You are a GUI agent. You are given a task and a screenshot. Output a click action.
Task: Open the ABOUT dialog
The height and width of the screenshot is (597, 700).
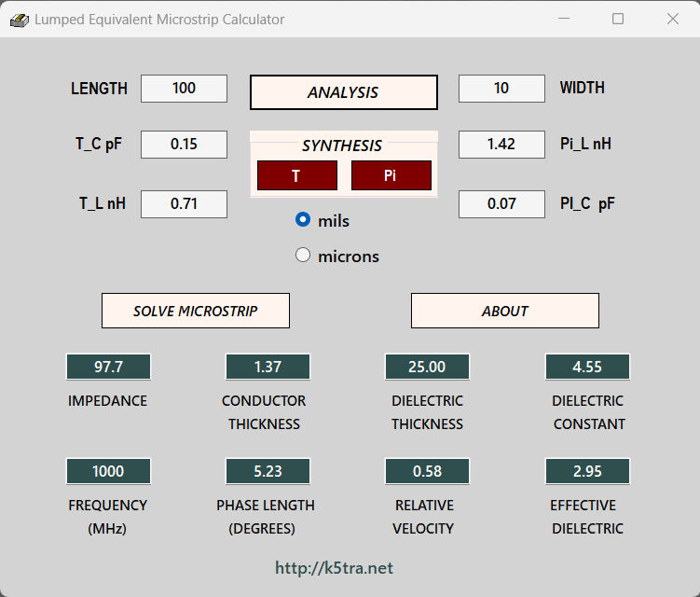[x=504, y=311]
